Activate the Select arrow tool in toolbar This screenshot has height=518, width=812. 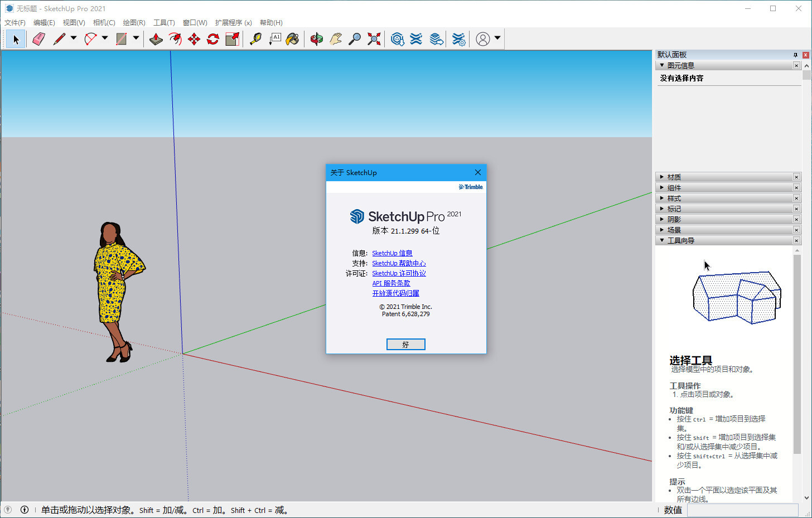[x=16, y=39]
